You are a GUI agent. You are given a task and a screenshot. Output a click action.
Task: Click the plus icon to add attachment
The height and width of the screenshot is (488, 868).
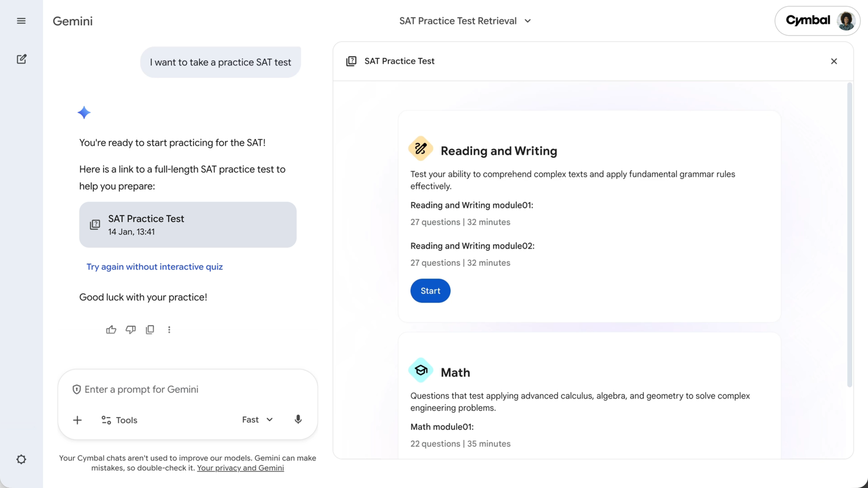point(77,420)
